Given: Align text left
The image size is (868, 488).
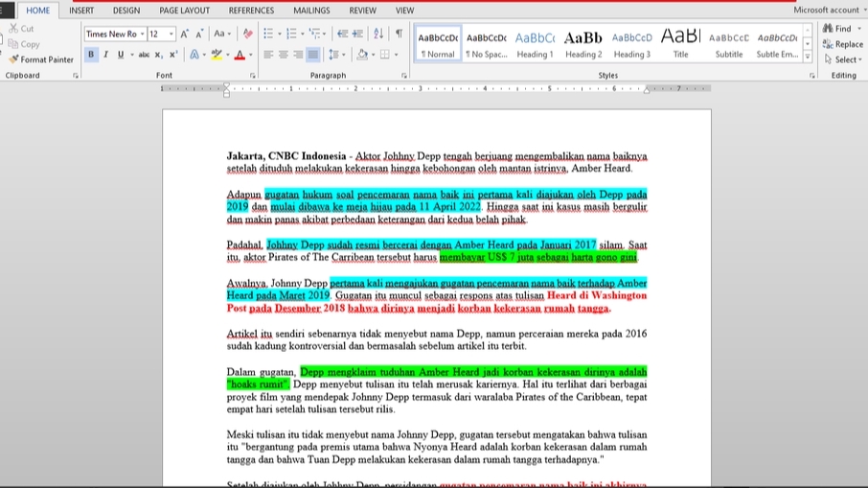Looking at the screenshot, I should coord(268,55).
